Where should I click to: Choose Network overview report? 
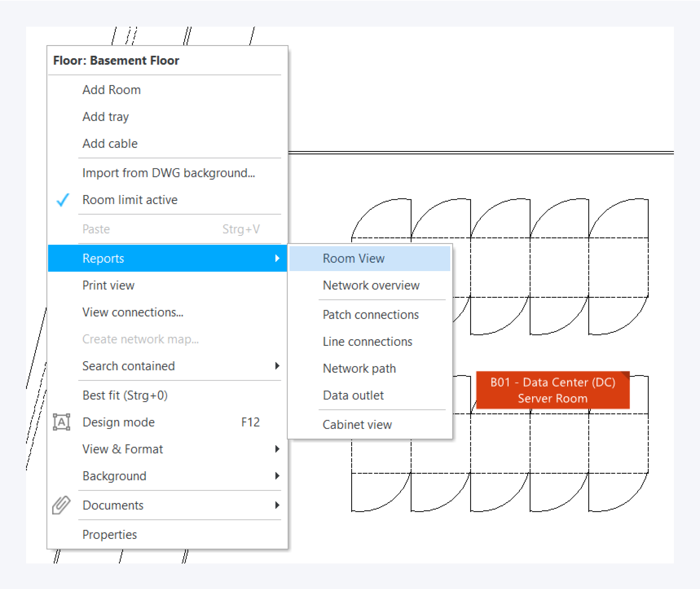(371, 286)
